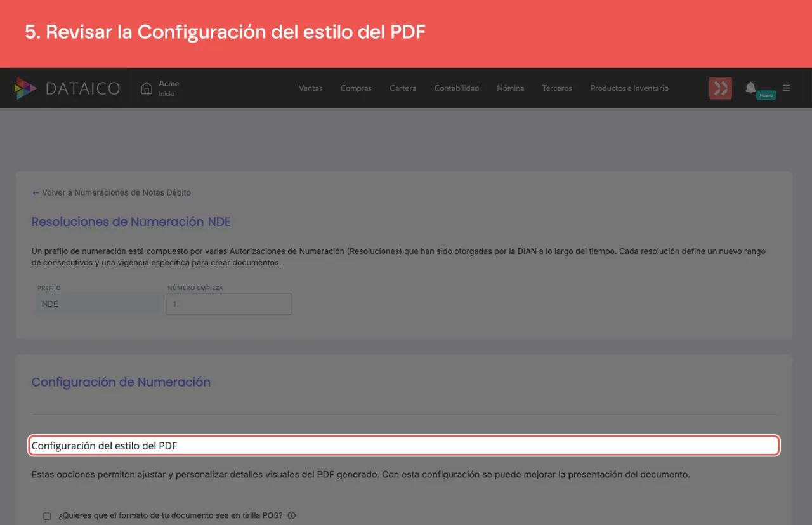Click the Dataico logo icon
The image size is (812, 525).
pyautogui.click(x=25, y=88)
